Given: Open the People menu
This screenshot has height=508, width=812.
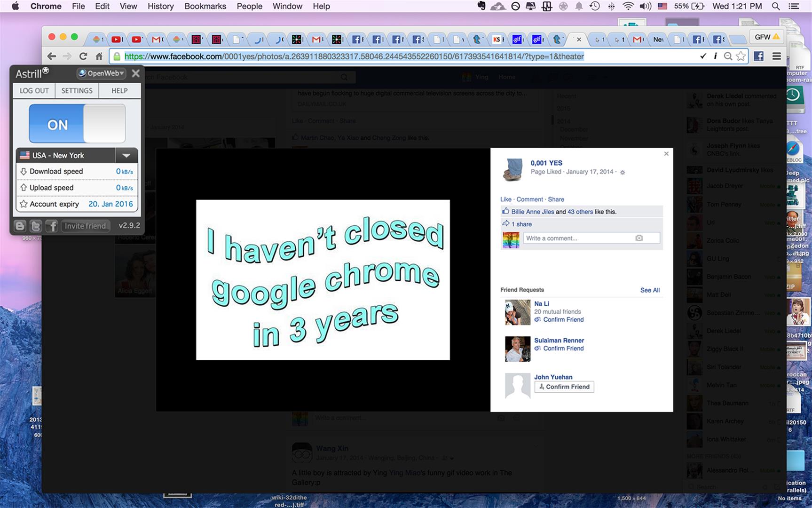Looking at the screenshot, I should click(x=249, y=6).
